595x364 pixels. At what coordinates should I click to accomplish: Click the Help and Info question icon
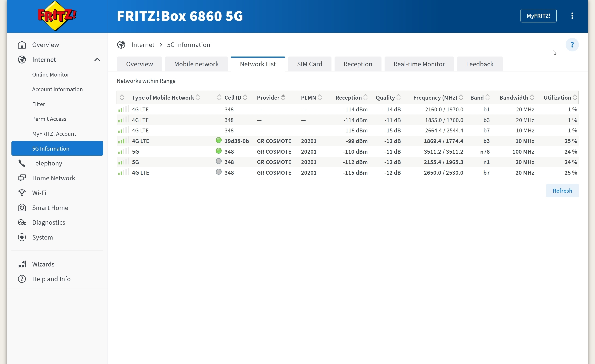click(22, 279)
